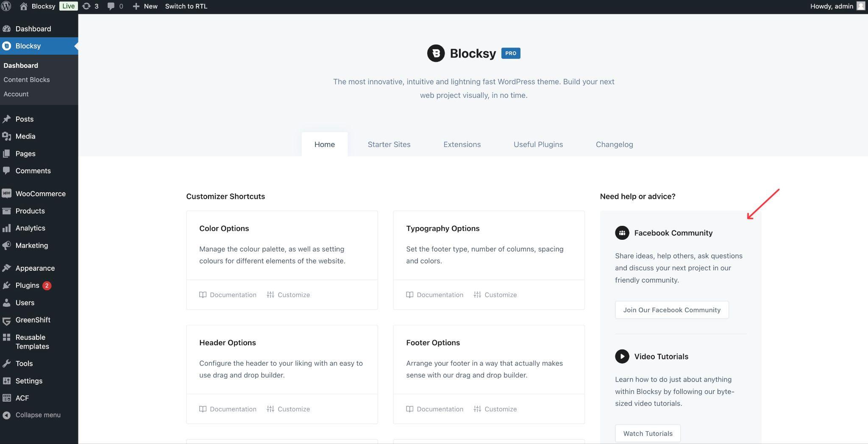
Task: Click Howdy, admin account menu
Action: click(837, 6)
